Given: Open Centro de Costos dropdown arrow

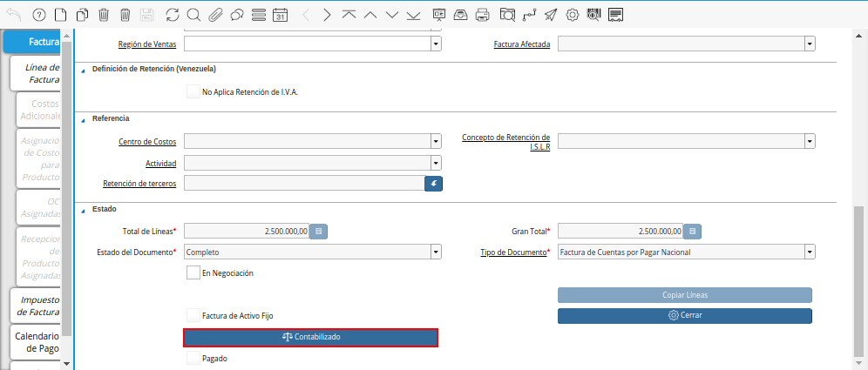Looking at the screenshot, I should tap(437, 142).
